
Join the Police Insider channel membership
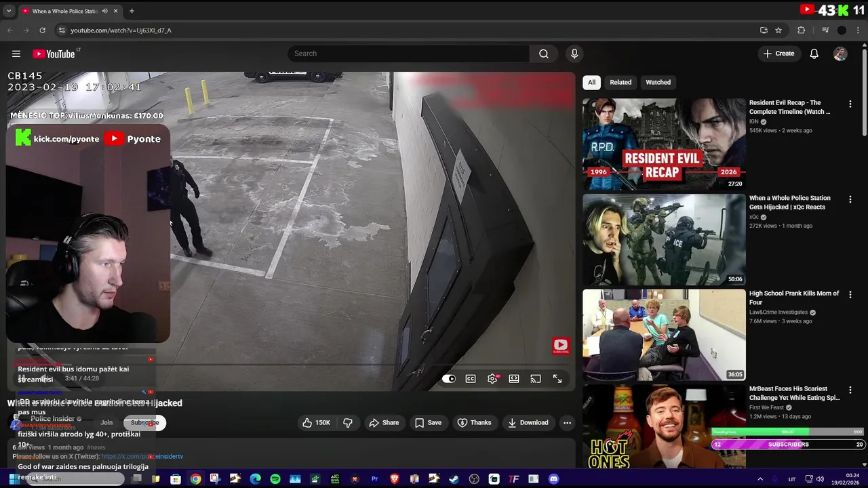(106, 422)
